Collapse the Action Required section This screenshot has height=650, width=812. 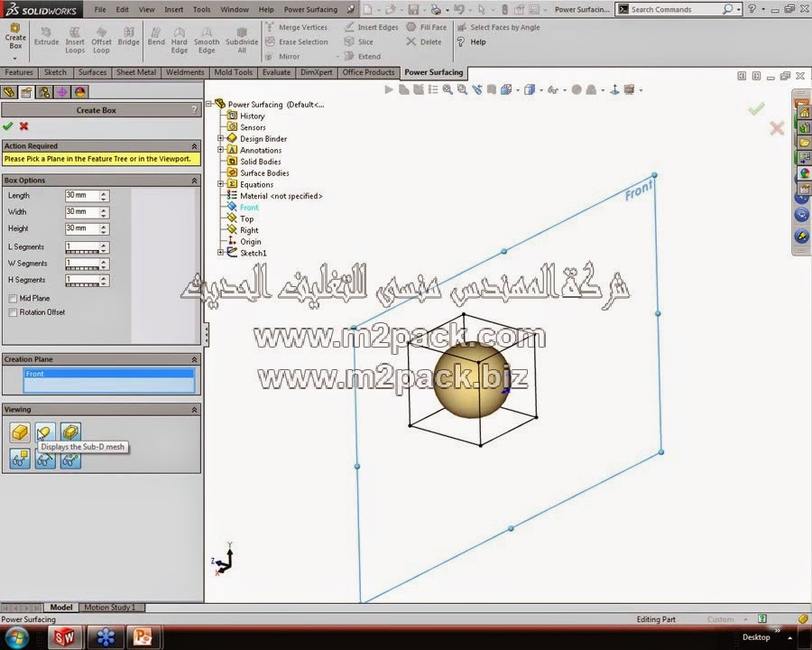(x=194, y=146)
